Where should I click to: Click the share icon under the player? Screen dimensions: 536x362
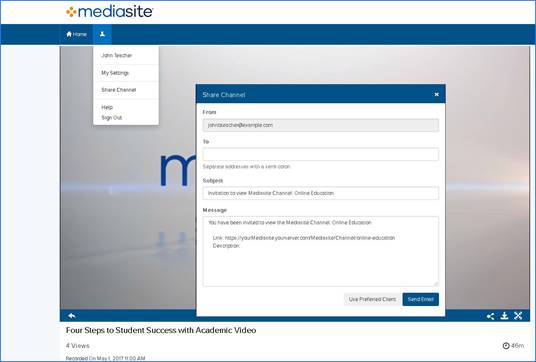[x=490, y=316]
